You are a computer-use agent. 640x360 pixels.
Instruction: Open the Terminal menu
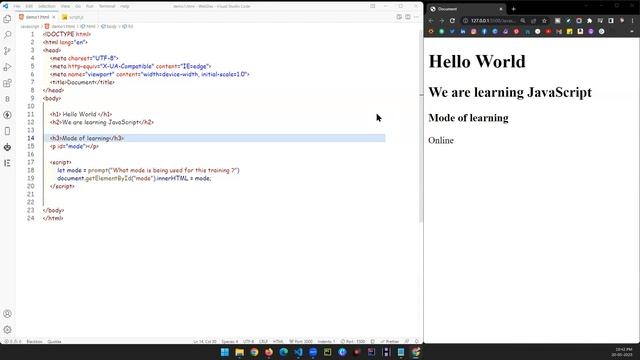point(107,6)
